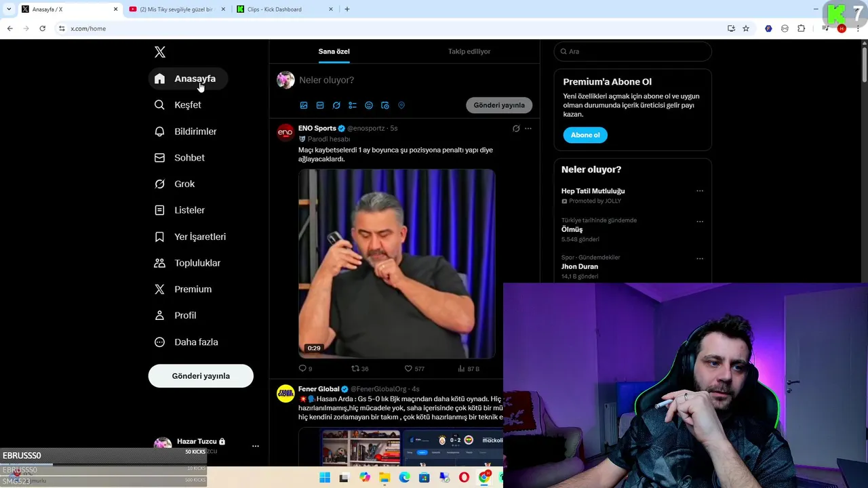Click the Grok icon on the ENO Sports post
Viewport: 868px width, 488px height.
(516, 129)
